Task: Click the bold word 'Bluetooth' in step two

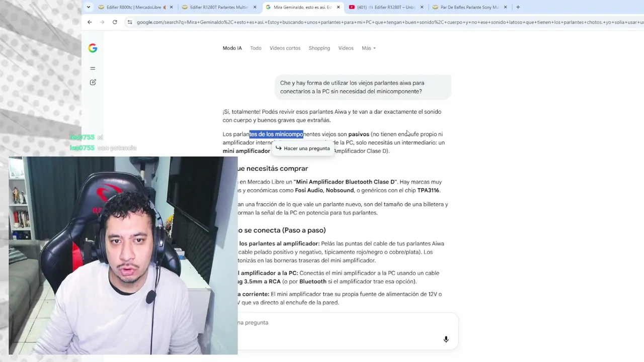Action: 313,282
